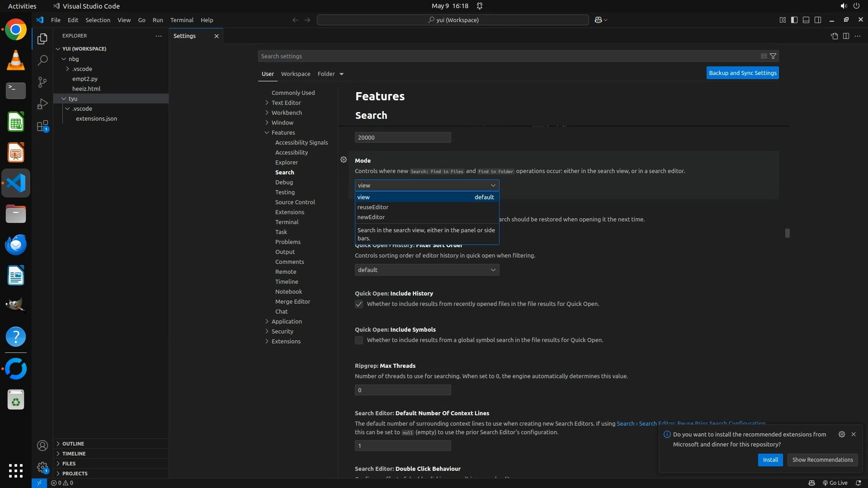Screen dimensions: 868x488
Task: Select the reuseEditor option in the Mode dropdown
Action: [x=373, y=207]
